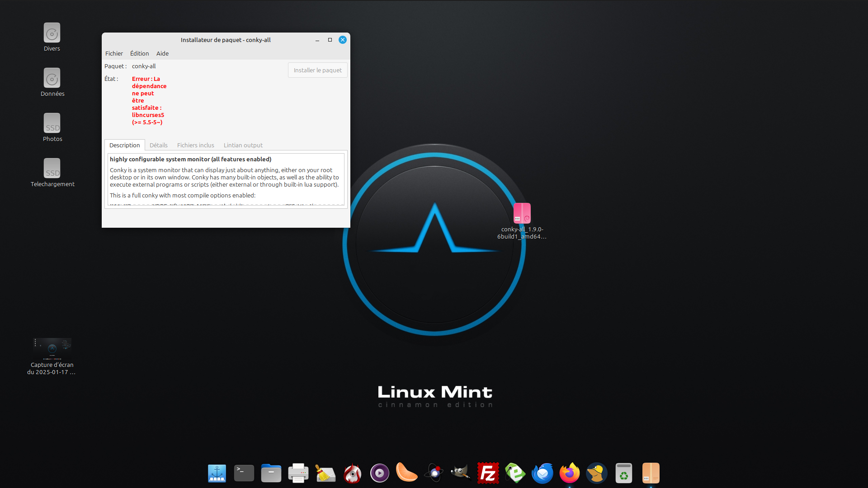This screenshot has height=488, width=868.
Task: Click the bold 'highly configurable system monitor' heading
Action: pyautogui.click(x=191, y=159)
